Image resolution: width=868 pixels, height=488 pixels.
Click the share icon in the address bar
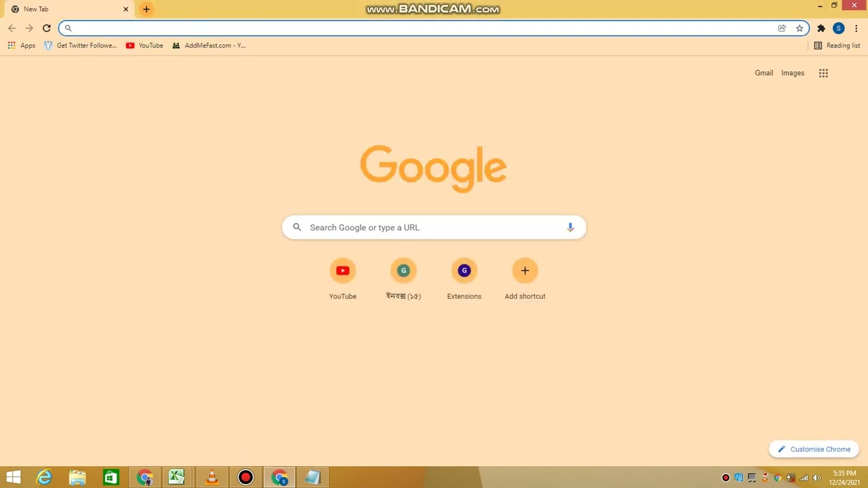pyautogui.click(x=782, y=28)
